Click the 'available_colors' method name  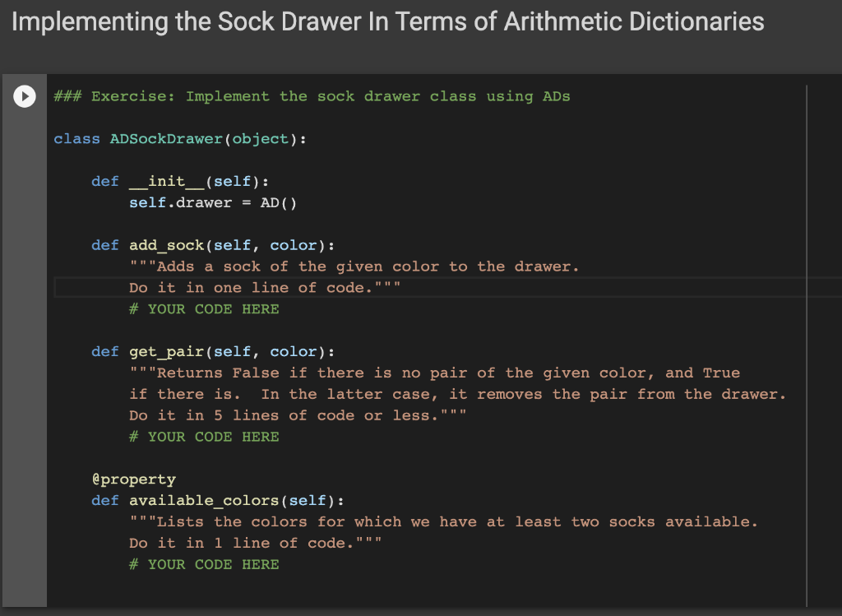coord(202,500)
